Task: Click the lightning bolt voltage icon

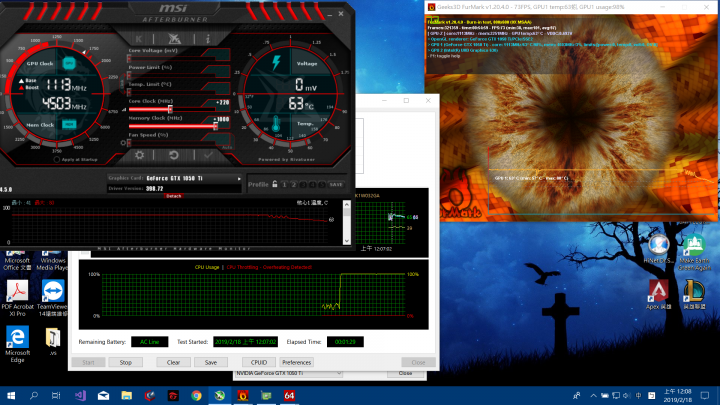Action: click(276, 63)
